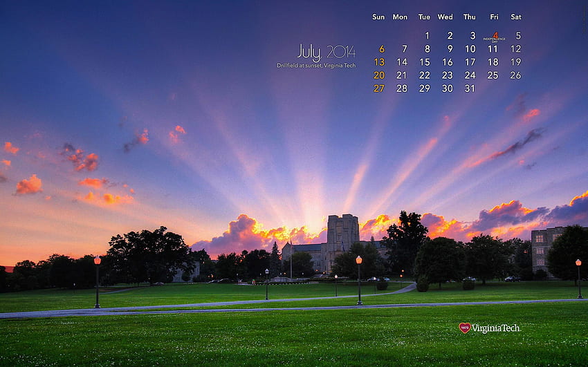Select calendar date 18
Viewport: 588px width, 367px height.
tap(493, 62)
